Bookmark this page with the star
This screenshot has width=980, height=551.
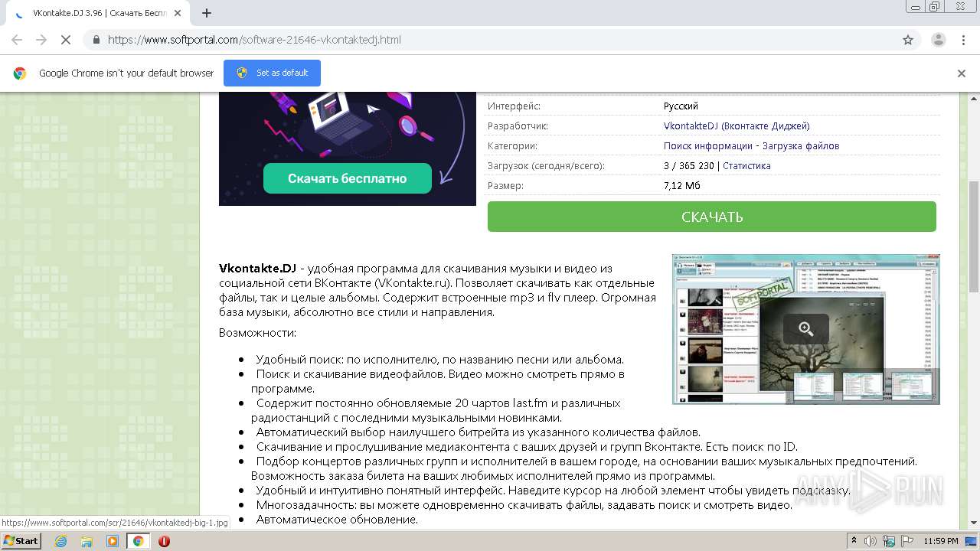tap(908, 40)
